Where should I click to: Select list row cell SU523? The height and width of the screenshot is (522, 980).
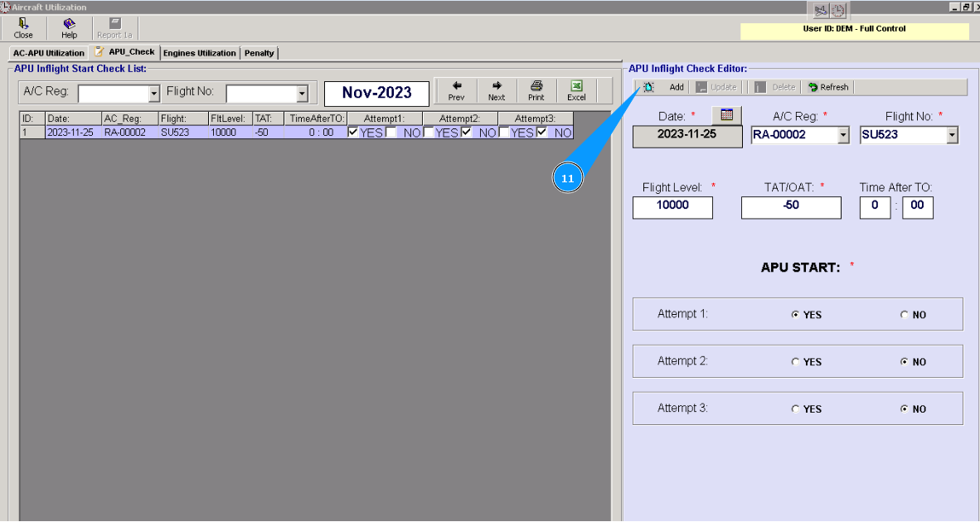[x=183, y=133]
